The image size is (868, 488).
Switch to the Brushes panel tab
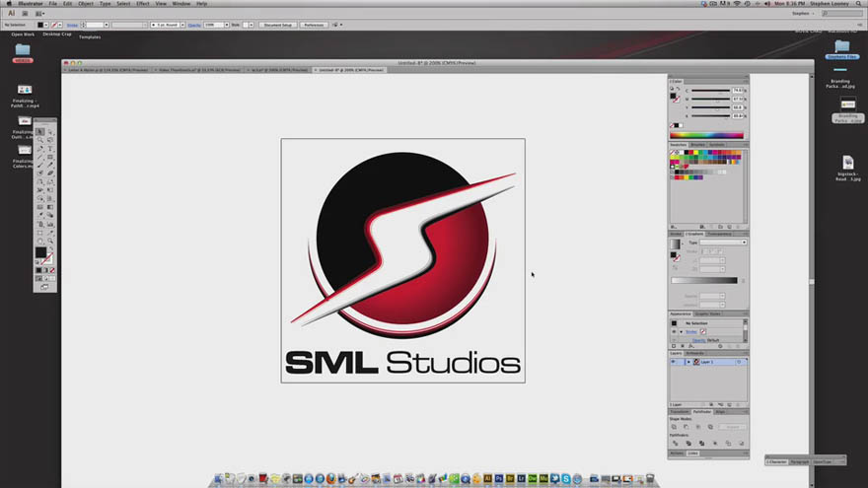click(697, 145)
